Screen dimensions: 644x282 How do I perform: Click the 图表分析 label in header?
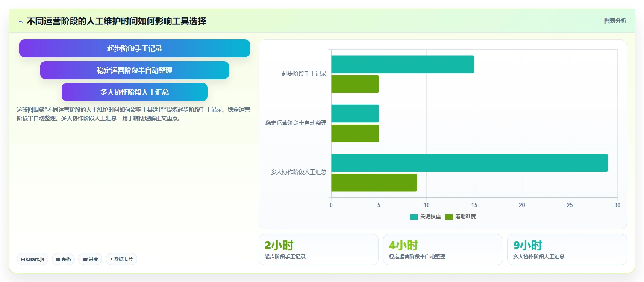[x=615, y=21]
